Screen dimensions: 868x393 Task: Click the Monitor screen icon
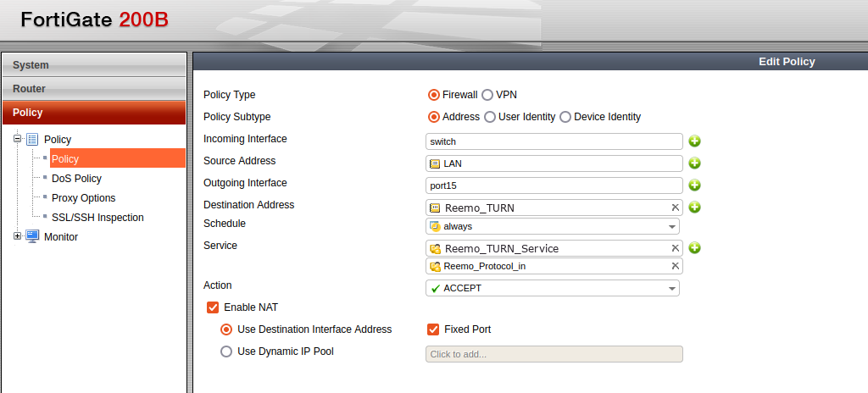tap(33, 236)
